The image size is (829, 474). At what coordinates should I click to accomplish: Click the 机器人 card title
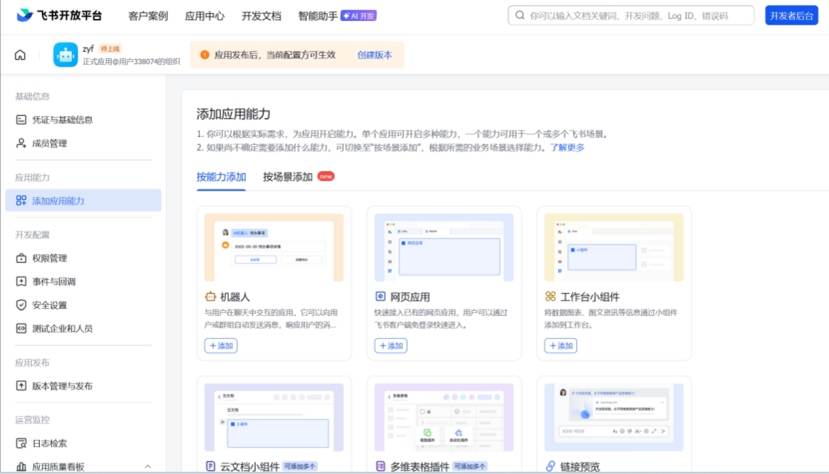coord(235,297)
